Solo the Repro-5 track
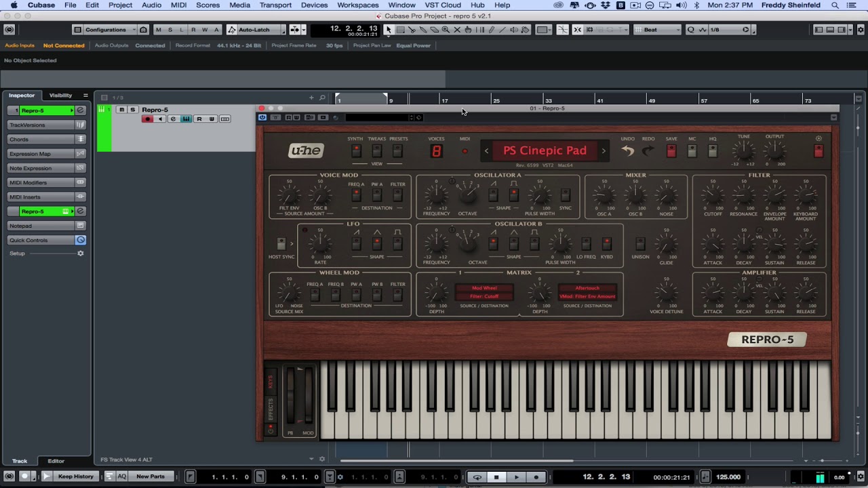868x488 pixels. click(x=132, y=110)
